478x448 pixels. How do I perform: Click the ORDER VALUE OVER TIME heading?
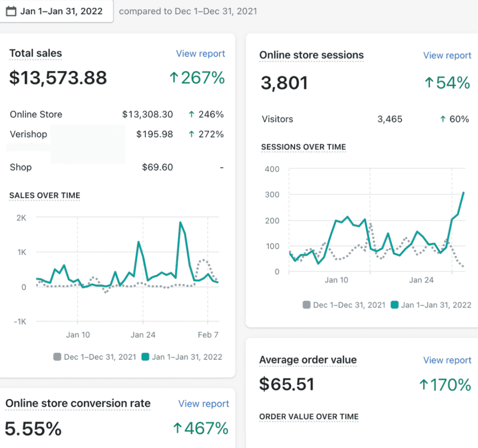(x=309, y=416)
